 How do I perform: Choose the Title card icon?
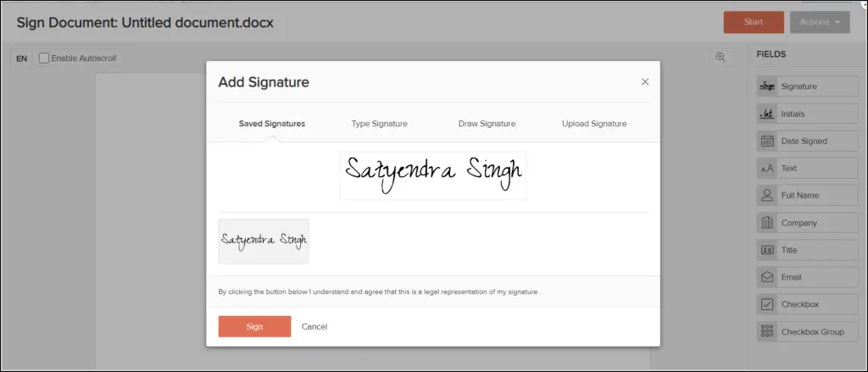coord(767,250)
